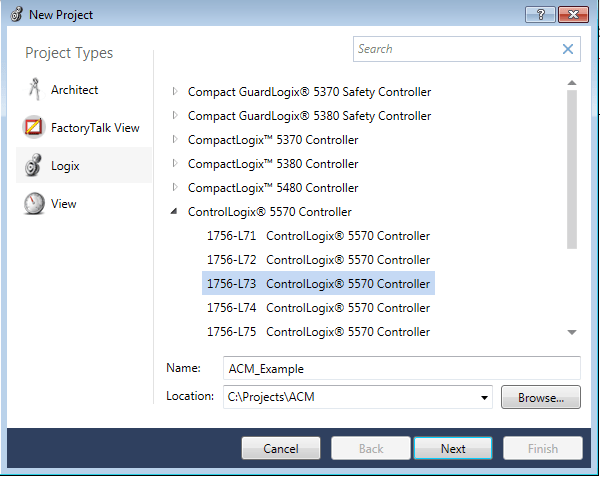The height and width of the screenshot is (477, 600).
Task: Click the controller list scrollbar thumb
Action: point(572,169)
